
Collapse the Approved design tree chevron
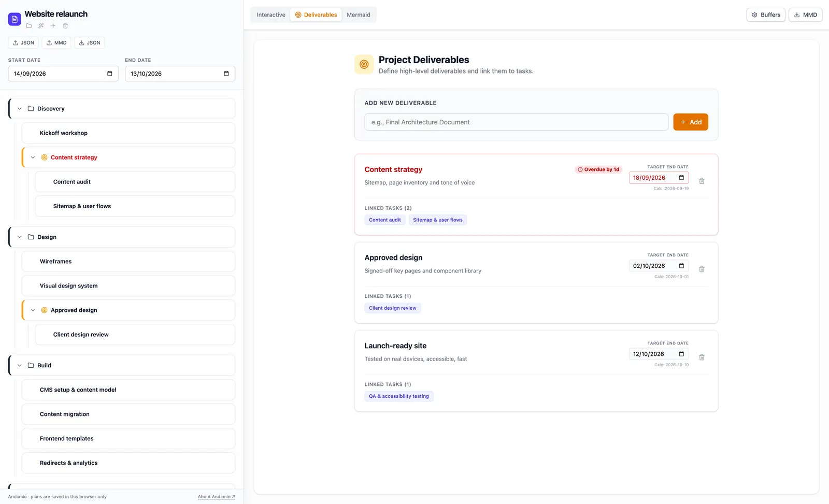tap(33, 310)
